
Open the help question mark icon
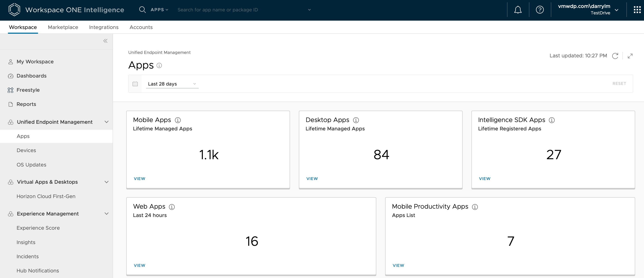tap(540, 10)
